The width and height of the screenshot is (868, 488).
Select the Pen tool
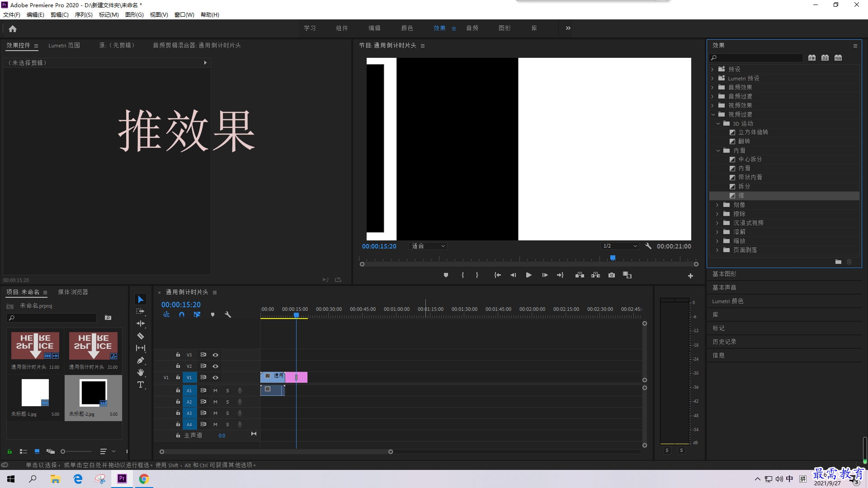(x=141, y=360)
